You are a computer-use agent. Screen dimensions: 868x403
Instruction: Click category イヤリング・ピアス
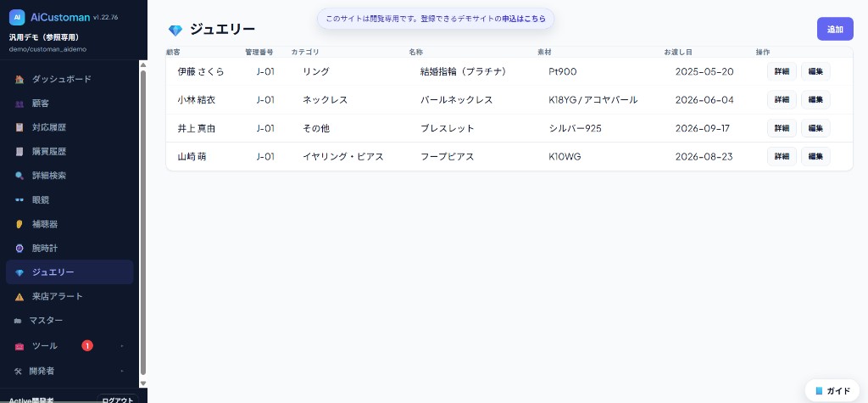click(x=343, y=156)
